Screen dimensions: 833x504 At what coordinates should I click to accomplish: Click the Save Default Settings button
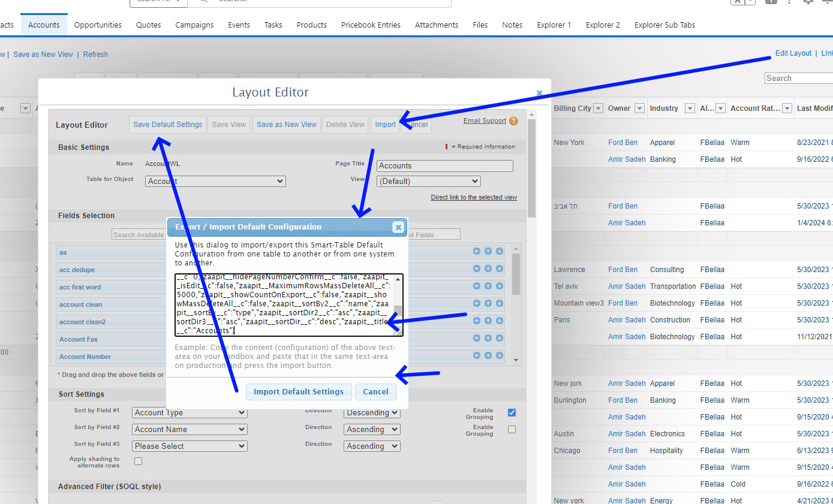coord(168,125)
